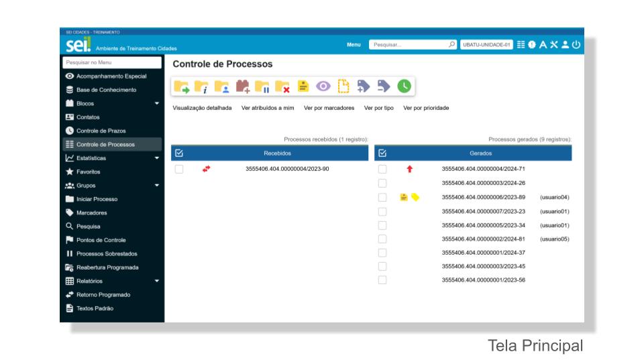Expand the Relatórios submenu arrow
This screenshot has height=362, width=644.
click(x=157, y=281)
